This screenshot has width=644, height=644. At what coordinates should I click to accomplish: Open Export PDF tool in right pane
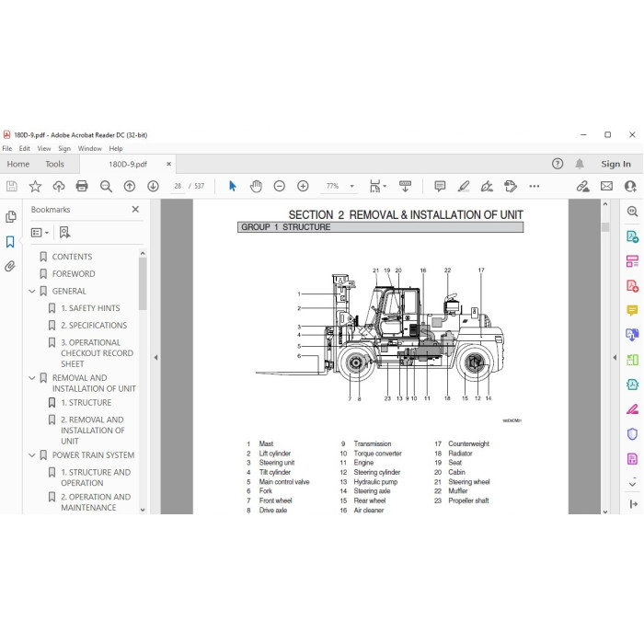pos(632,236)
